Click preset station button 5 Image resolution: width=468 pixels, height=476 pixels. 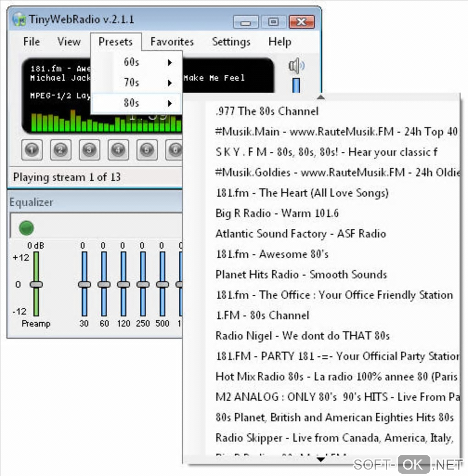pos(147,149)
